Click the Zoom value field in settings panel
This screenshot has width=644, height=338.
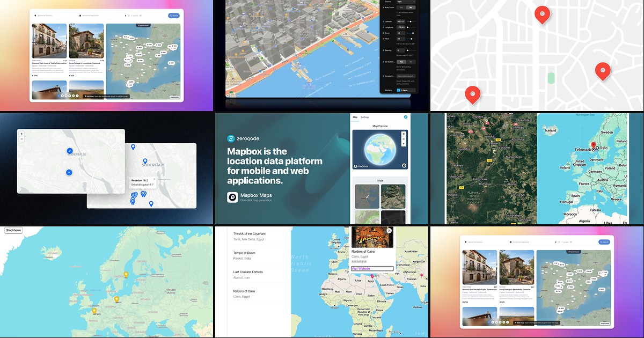(x=401, y=33)
